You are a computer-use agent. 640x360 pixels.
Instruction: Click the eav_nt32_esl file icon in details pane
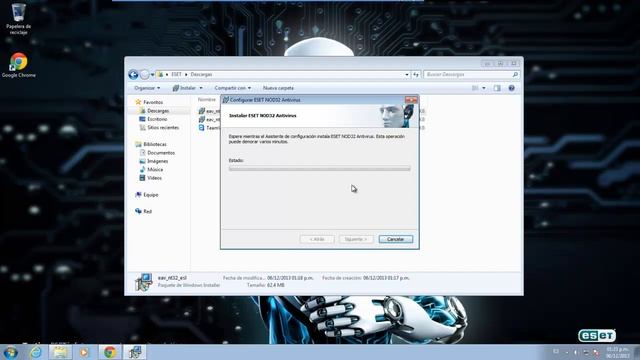pyautogui.click(x=144, y=282)
